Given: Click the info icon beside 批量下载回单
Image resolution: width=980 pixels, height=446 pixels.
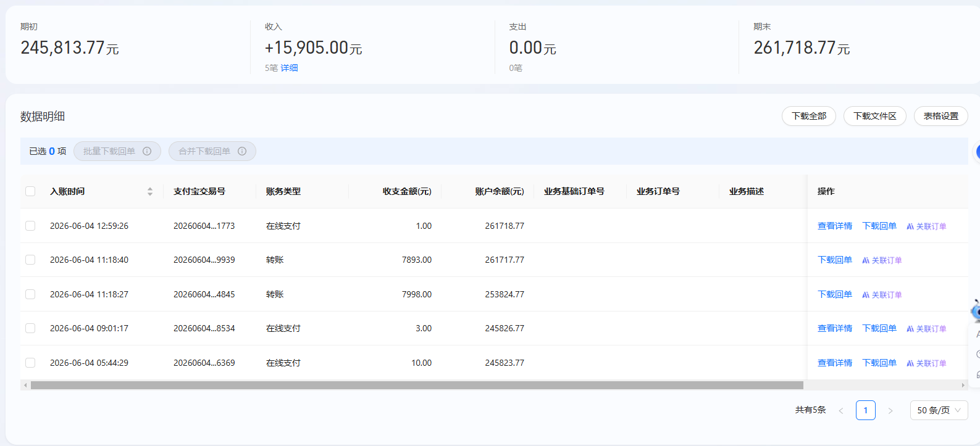Looking at the screenshot, I should (x=147, y=151).
